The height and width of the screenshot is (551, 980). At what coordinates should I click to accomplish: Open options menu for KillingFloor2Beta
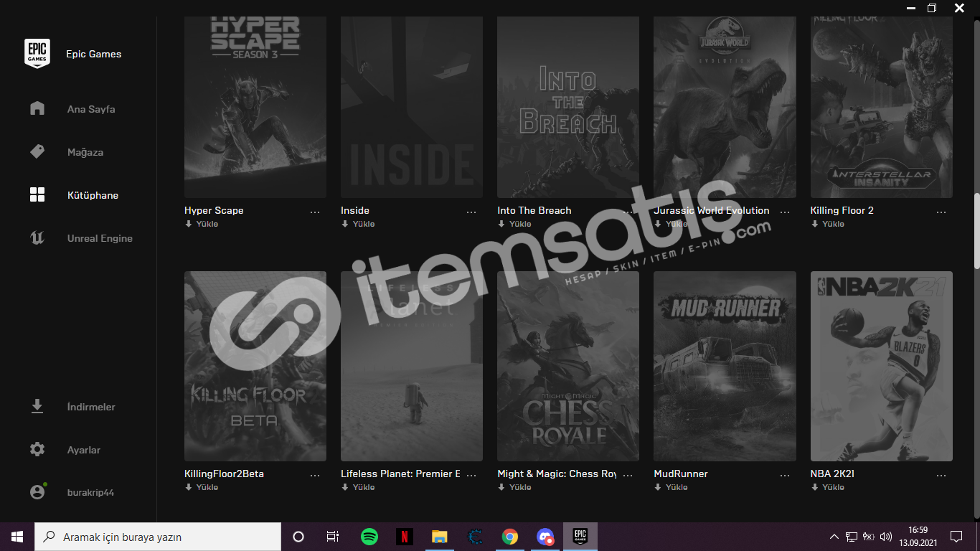315,475
